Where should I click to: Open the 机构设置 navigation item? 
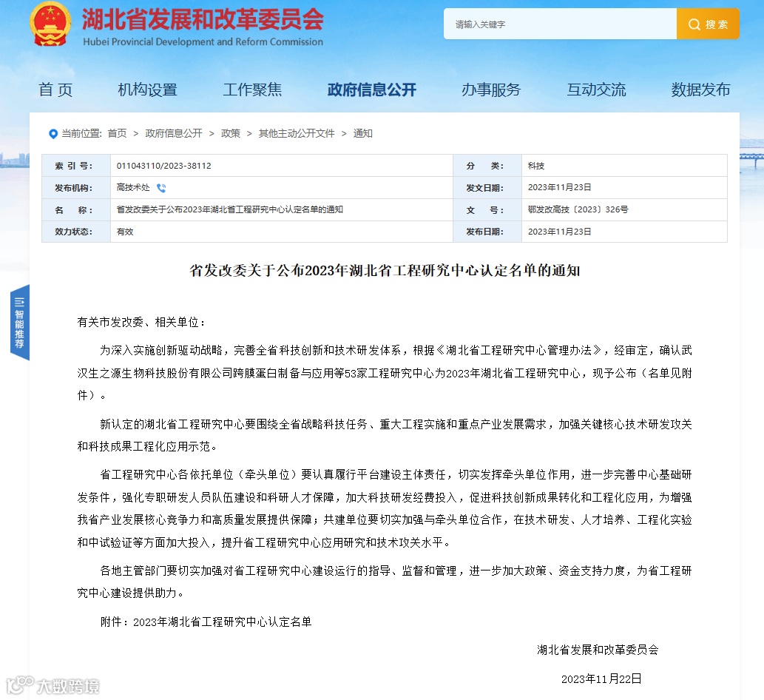tap(148, 90)
